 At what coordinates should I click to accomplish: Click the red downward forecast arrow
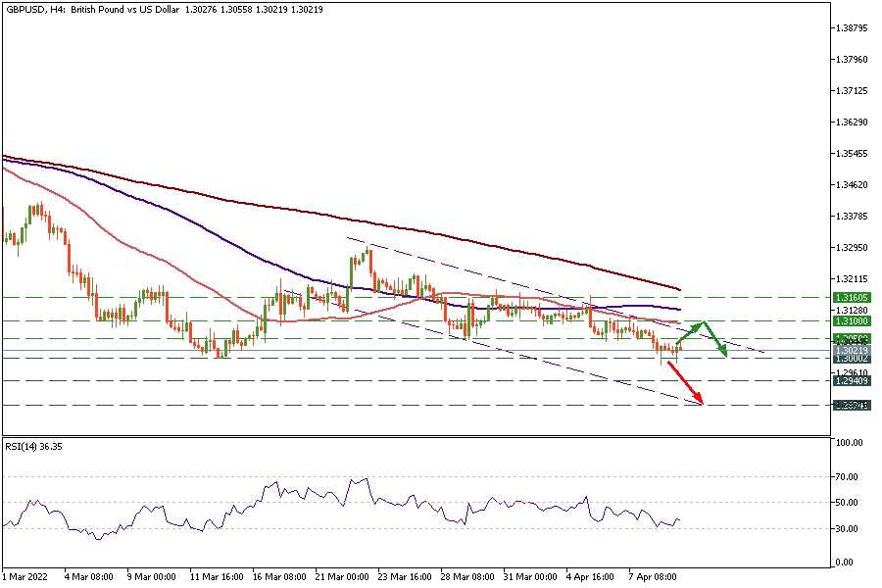coord(686,382)
